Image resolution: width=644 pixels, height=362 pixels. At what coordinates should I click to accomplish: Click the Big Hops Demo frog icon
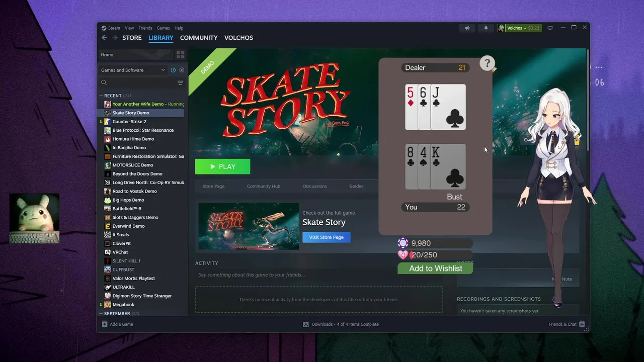coord(108,200)
